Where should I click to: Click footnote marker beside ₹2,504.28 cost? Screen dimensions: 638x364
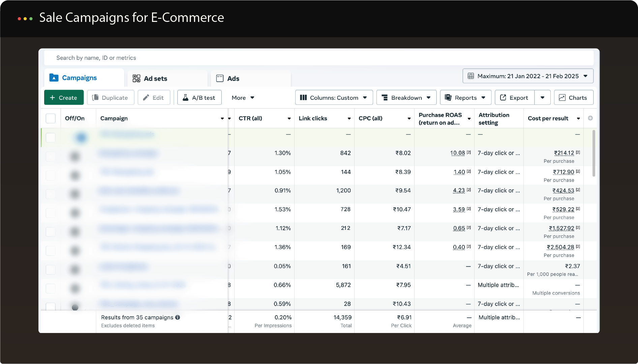tap(578, 246)
